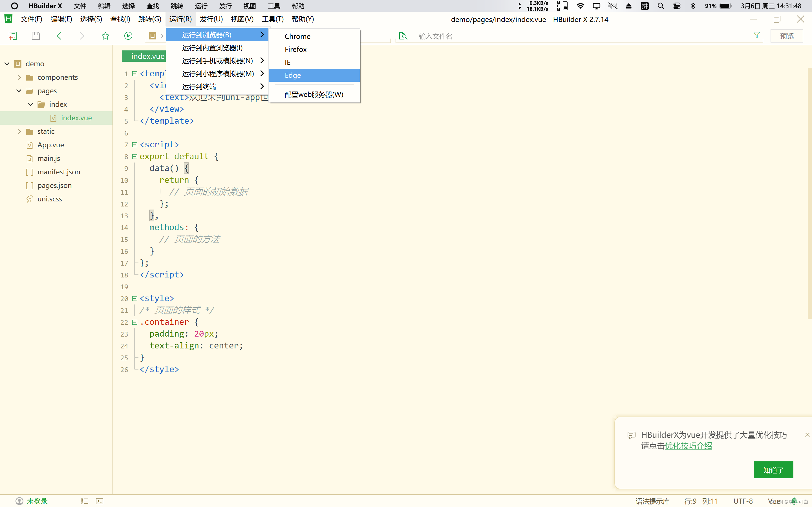Click the new file toolbar icon
Image resolution: width=812 pixels, height=507 pixels.
pos(12,36)
